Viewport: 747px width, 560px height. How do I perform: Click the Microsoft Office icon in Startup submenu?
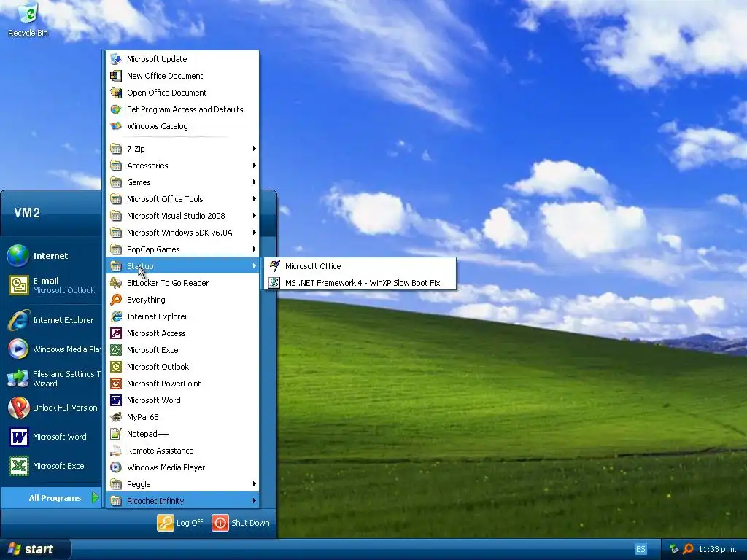point(274,265)
